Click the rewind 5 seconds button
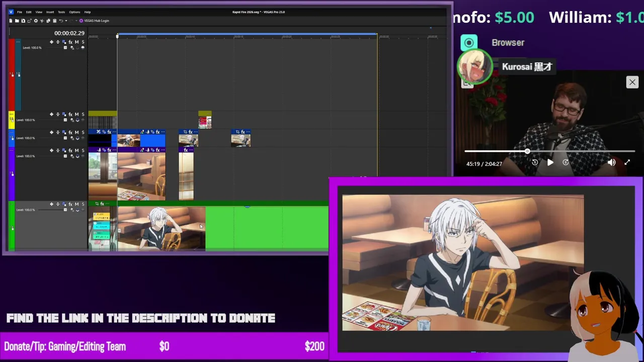This screenshot has height=362, width=644. (x=535, y=162)
